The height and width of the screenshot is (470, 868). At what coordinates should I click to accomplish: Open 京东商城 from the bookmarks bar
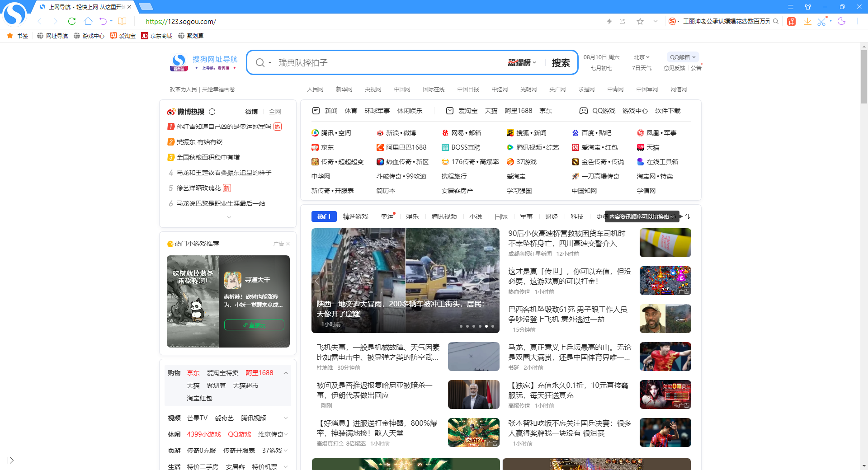click(x=157, y=36)
